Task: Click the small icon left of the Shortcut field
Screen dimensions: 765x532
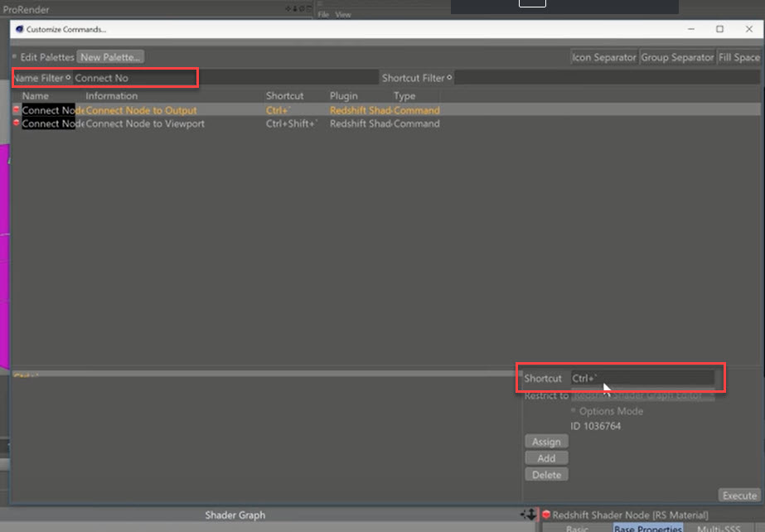Action: point(520,373)
